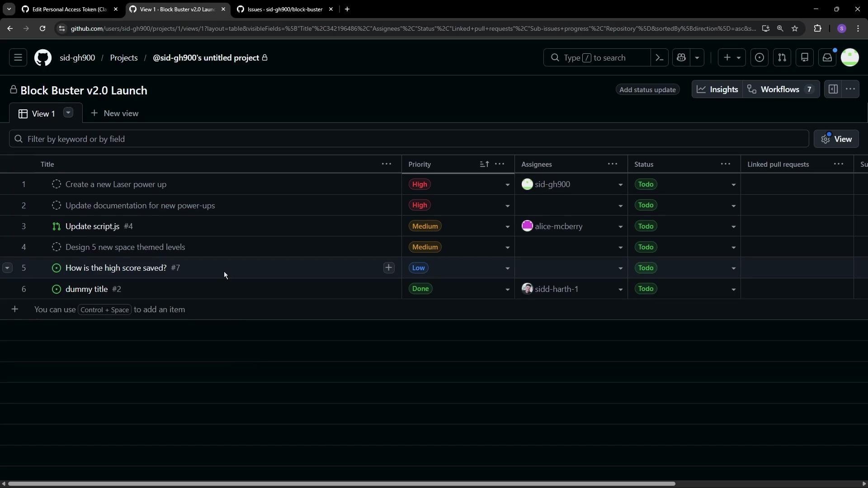Open the Pull requests icon in header
Image resolution: width=868 pixels, height=488 pixels.
point(782,58)
